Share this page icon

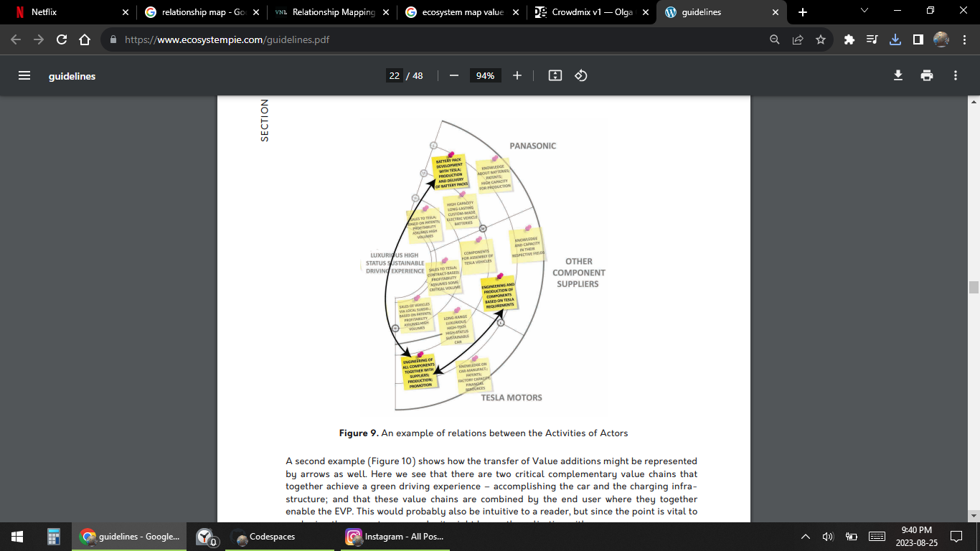pos(798,40)
